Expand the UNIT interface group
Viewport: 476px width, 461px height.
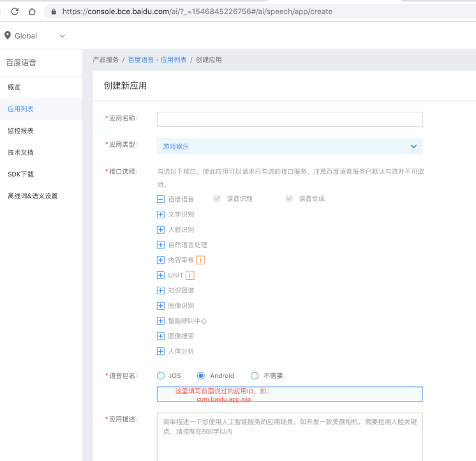click(x=161, y=275)
